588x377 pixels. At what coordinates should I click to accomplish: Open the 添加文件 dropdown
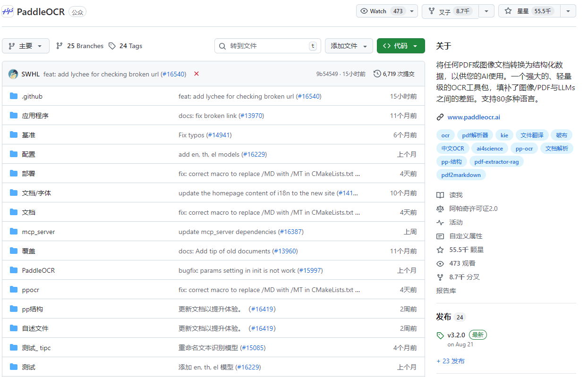tap(349, 46)
